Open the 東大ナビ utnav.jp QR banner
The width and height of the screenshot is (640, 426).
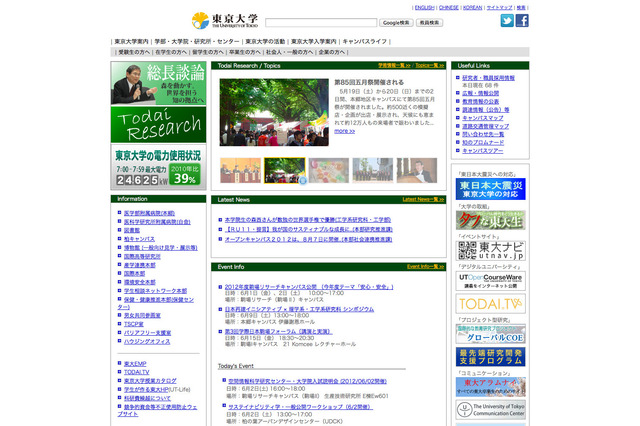490,251
